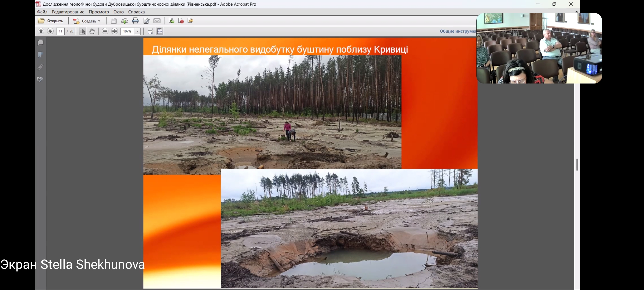This screenshot has height=290, width=644.
Task: Open the email envelope icon
Action: click(157, 21)
